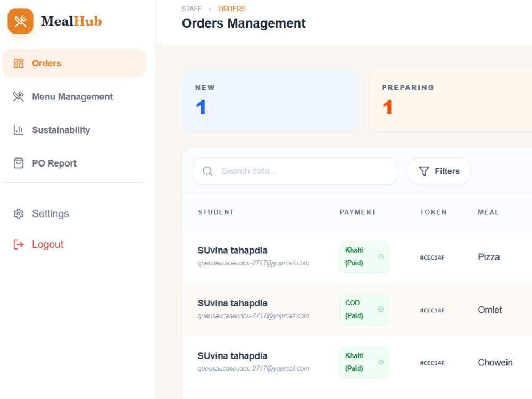Click token #CEC14F in the Omlet row
Viewport: 532px width, 399px height.
pyautogui.click(x=432, y=310)
